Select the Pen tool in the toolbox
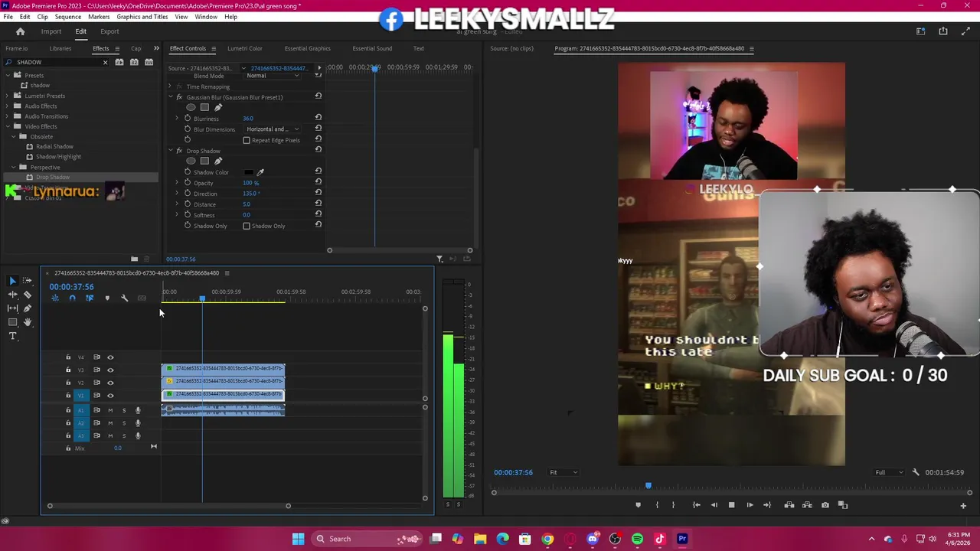The height and width of the screenshot is (551, 980). pyautogui.click(x=27, y=308)
